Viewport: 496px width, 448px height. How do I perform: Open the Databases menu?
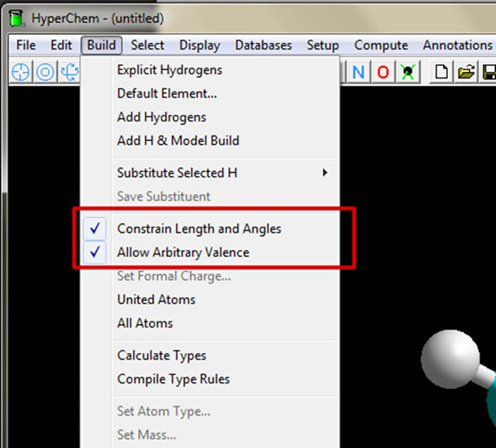(x=263, y=45)
